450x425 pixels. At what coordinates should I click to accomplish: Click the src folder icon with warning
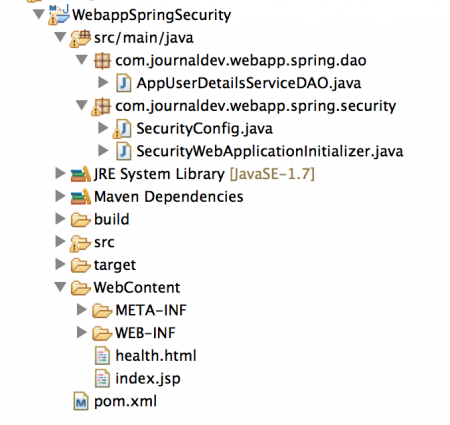pos(80,243)
